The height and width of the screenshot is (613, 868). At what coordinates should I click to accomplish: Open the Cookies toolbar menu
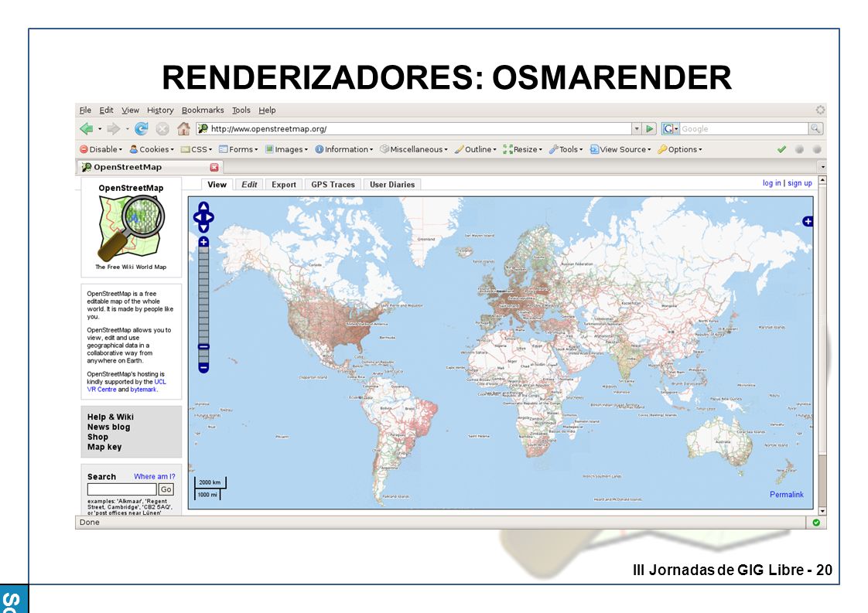(x=152, y=149)
